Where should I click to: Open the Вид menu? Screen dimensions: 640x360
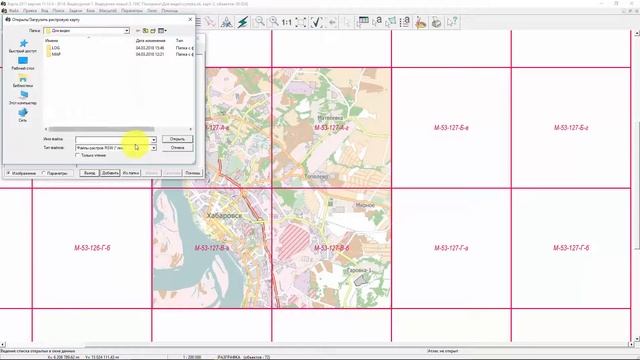(45, 11)
